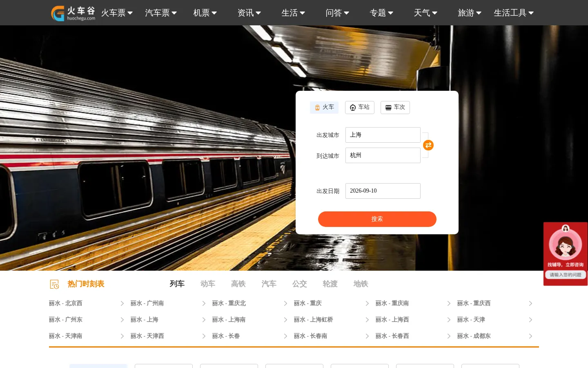Viewport: 588px width, 368px height.
Task: Select the 车站 search mode tab
Action: coord(360,108)
